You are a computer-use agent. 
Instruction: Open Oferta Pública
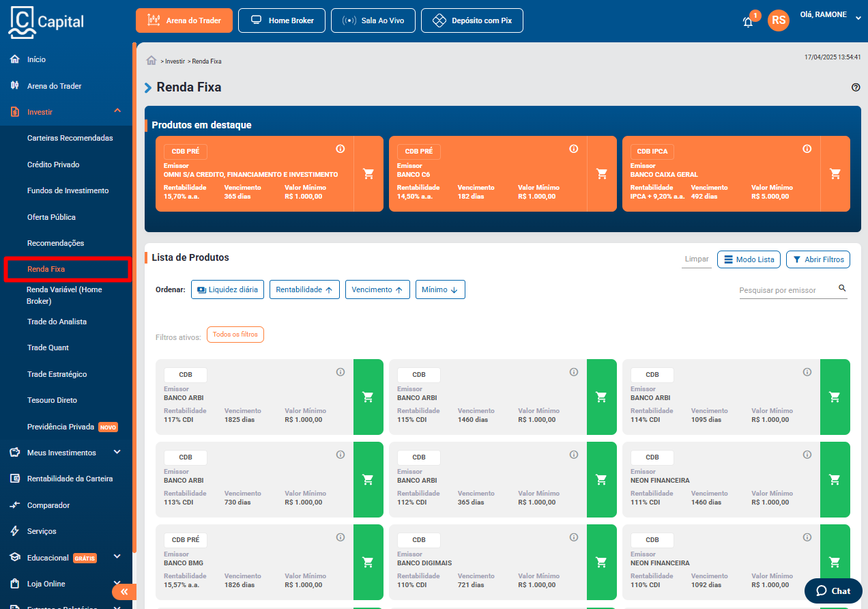coord(51,217)
